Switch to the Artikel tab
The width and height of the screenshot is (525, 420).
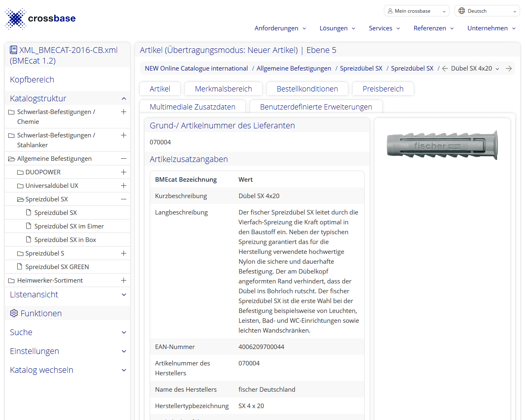(160, 89)
